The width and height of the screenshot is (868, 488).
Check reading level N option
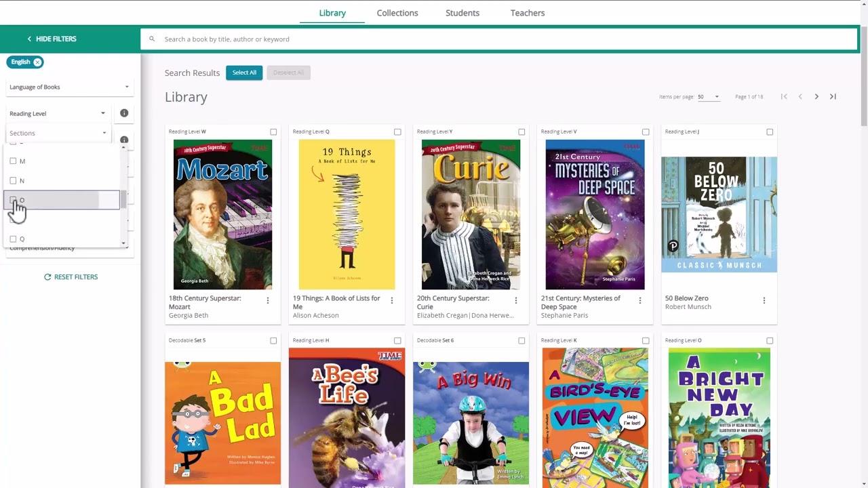click(x=13, y=181)
